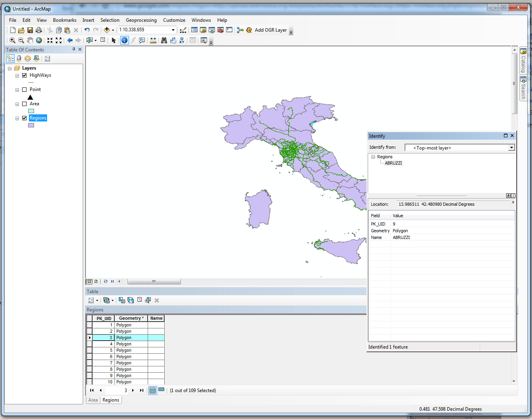Click the Regions symbol color swatch
This screenshot has height=419, width=532.
tap(31, 125)
